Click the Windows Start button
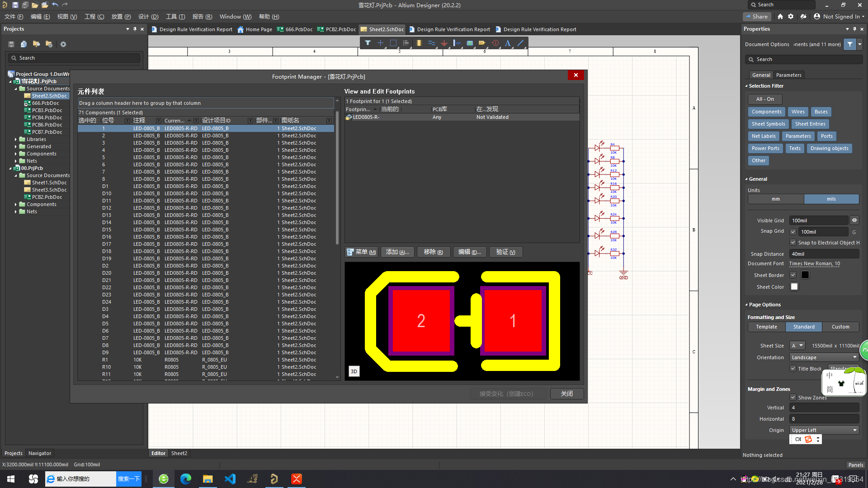 coord(11,479)
